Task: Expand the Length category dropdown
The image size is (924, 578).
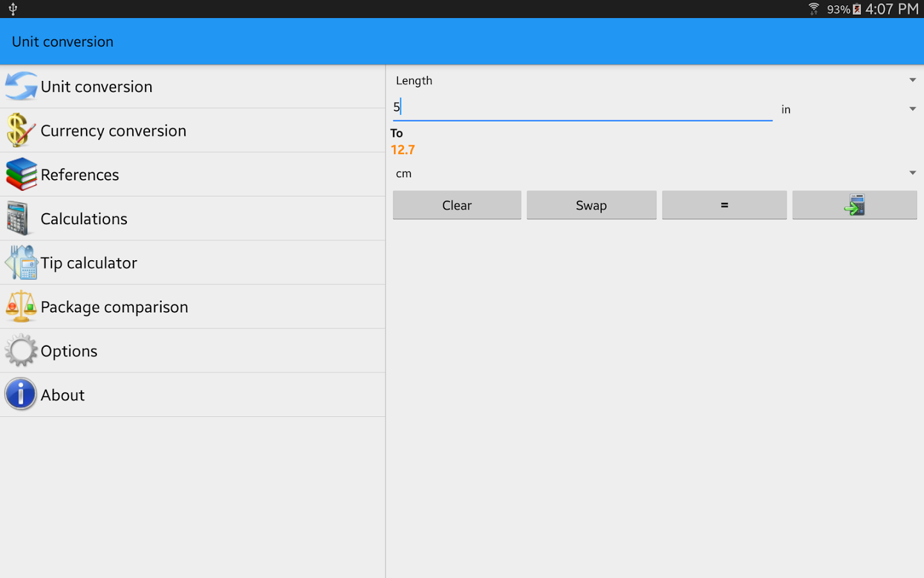Action: point(655,80)
